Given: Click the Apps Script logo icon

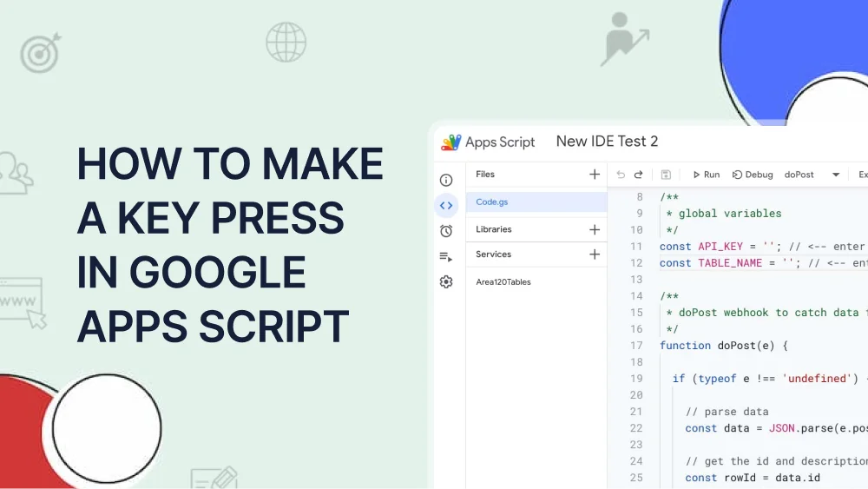Looking at the screenshot, I should pyautogui.click(x=451, y=142).
